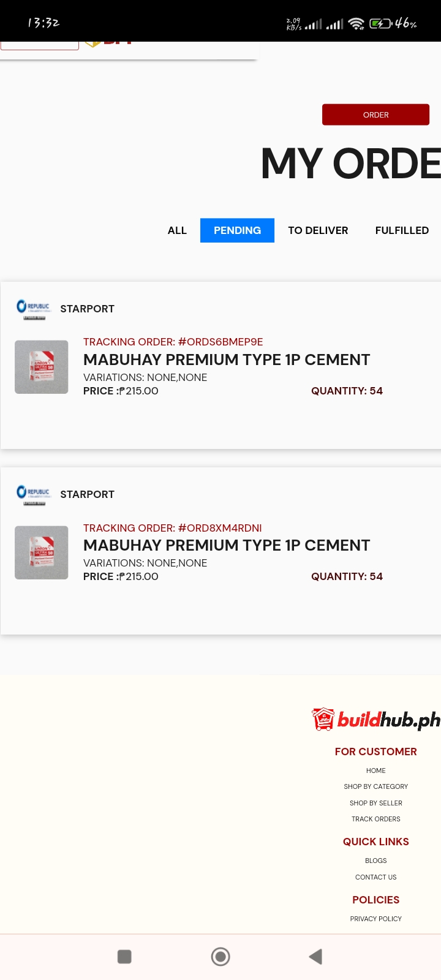Tap the Republic seller logo on the second order
Viewport: 441px width, 980px height.
[x=33, y=494]
